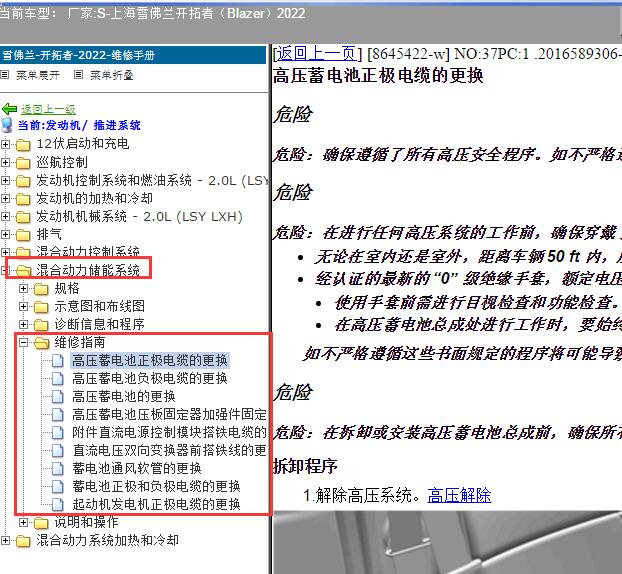
Task: Expand 发动机控制系统和燃油系统 node
Action: click(5, 180)
